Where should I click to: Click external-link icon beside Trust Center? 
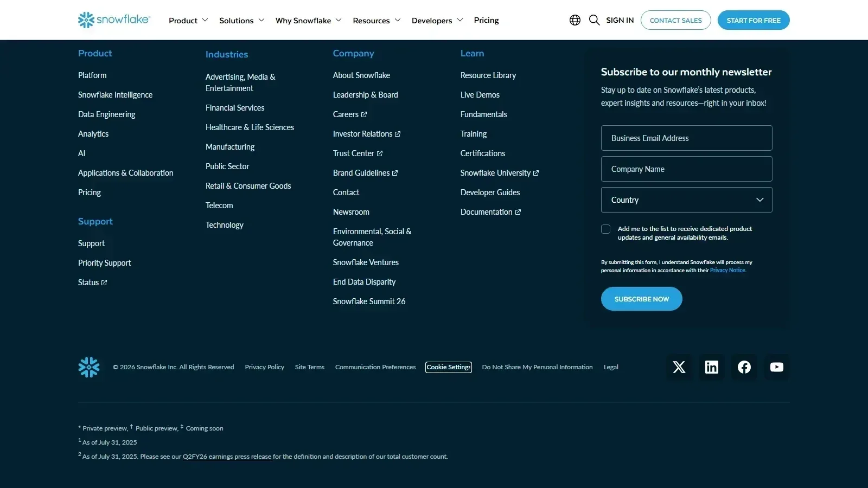click(x=380, y=153)
